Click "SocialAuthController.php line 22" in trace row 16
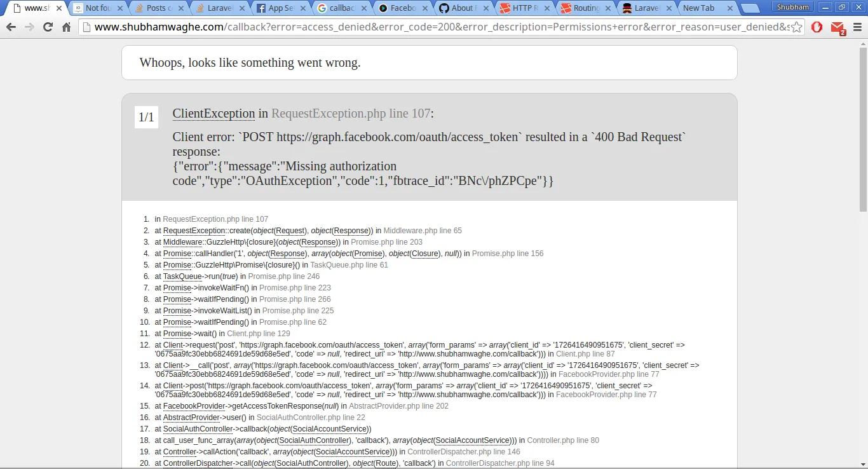868x469 pixels. point(311,418)
